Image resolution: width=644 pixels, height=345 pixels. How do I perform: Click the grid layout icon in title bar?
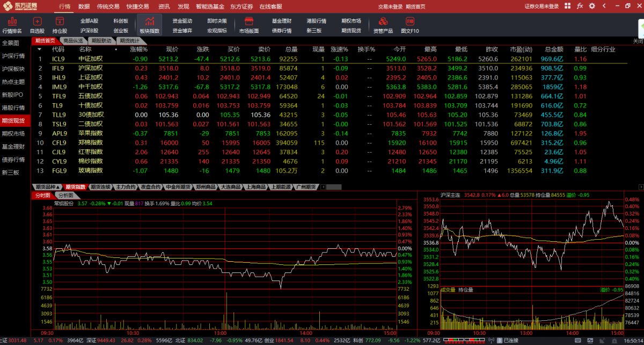pyautogui.click(x=568, y=6)
